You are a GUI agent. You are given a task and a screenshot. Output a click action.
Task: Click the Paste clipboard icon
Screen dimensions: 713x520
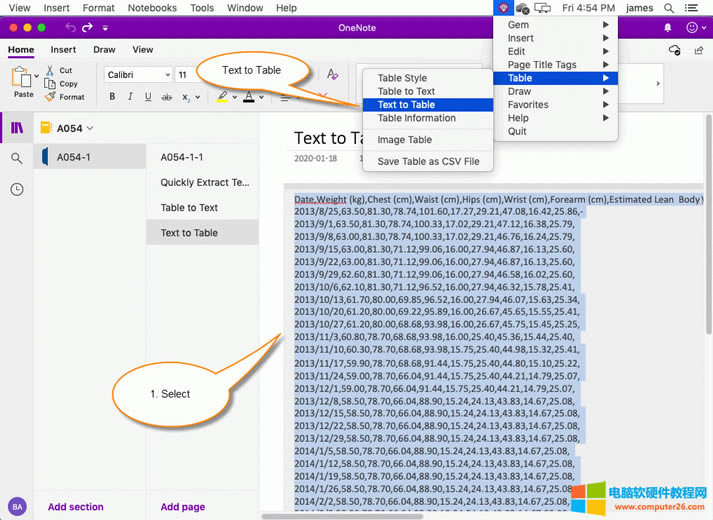pyautogui.click(x=21, y=77)
